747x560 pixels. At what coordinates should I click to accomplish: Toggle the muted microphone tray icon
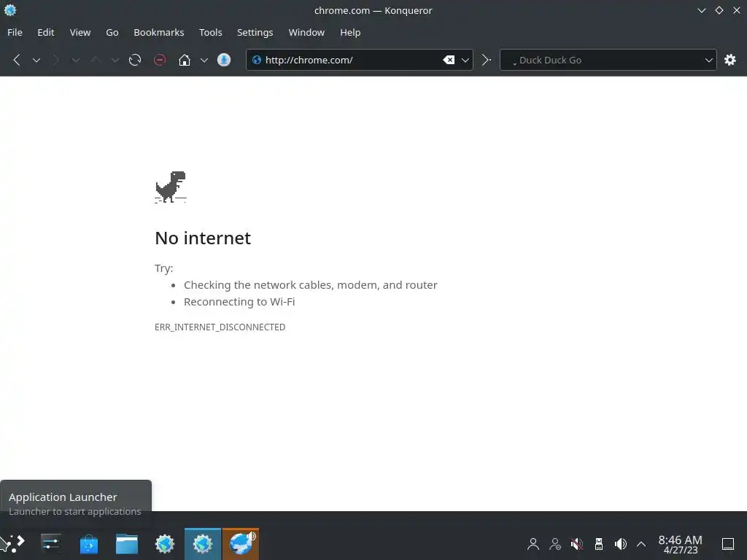577,544
